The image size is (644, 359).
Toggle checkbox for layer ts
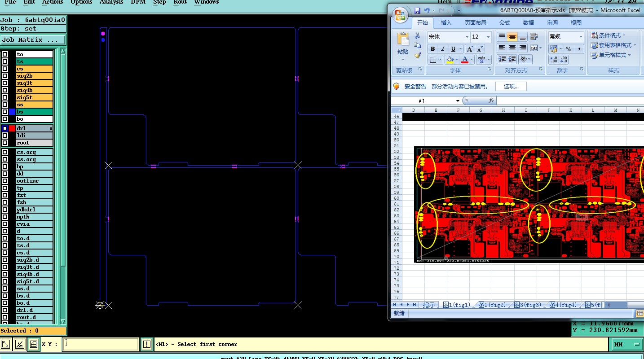[5, 61]
